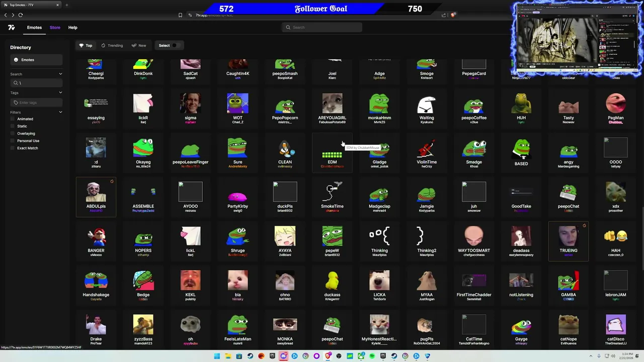644x362 pixels.
Task: Open the BANGER emote
Action: click(x=96, y=241)
